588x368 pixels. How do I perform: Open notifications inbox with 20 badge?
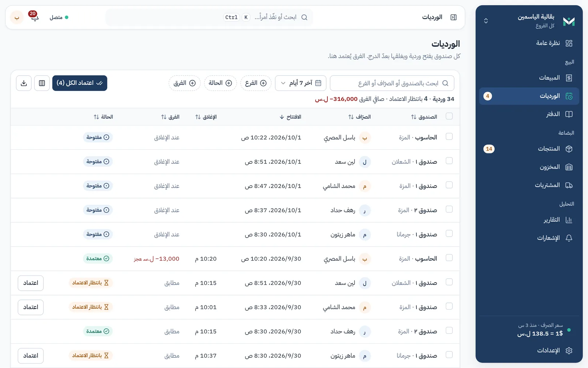[x=34, y=17]
